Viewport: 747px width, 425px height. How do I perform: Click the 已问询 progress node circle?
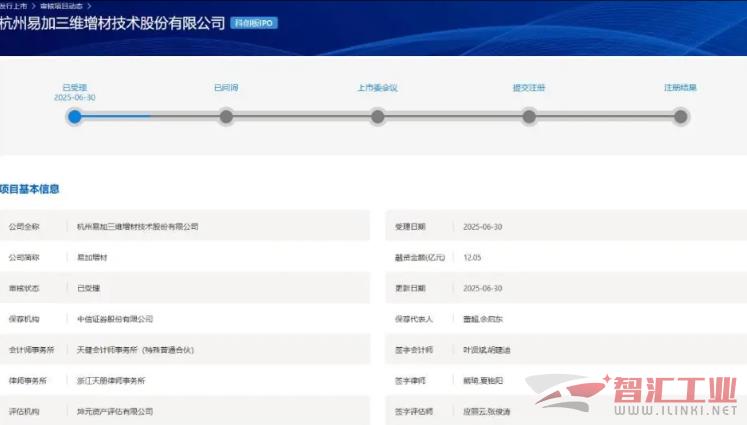226,117
